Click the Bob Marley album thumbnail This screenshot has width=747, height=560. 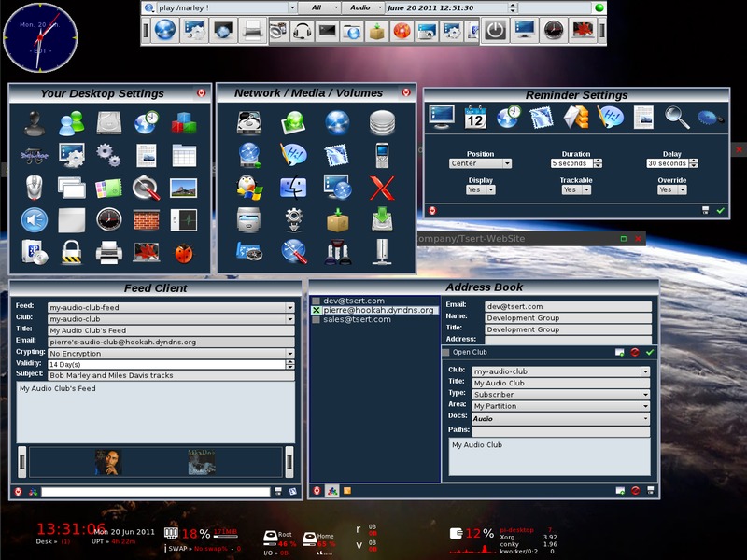click(x=107, y=461)
